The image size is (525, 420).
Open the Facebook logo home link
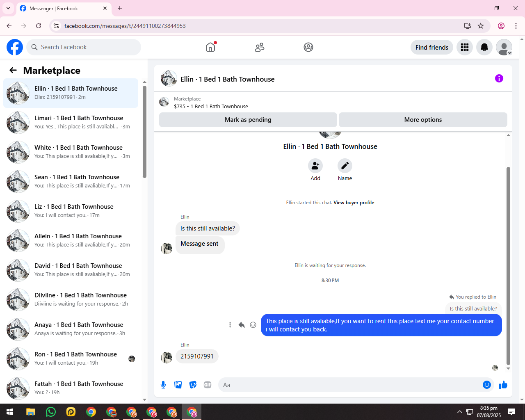point(15,47)
